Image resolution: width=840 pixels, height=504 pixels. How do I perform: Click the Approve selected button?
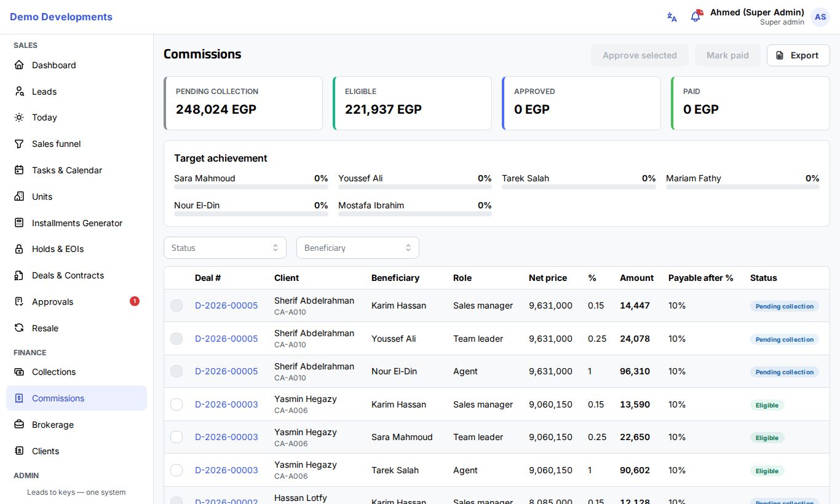coord(640,55)
